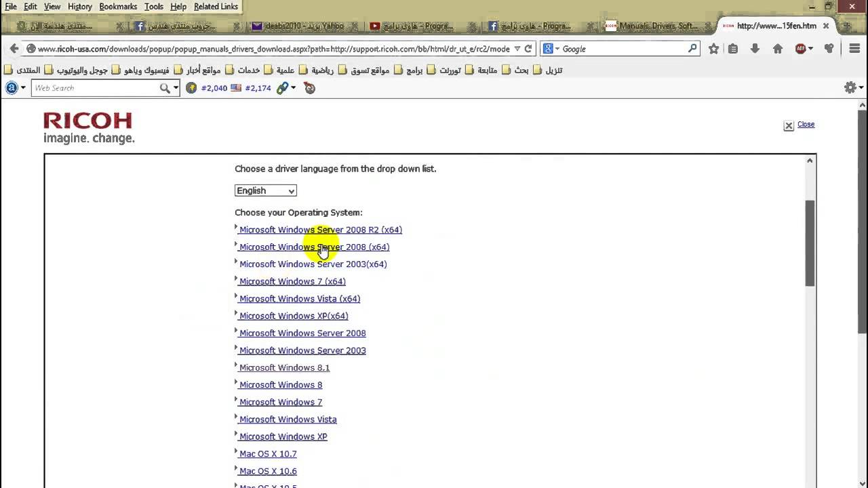
Task: Select Mac OS X 10.6 link
Action: [x=267, y=471]
